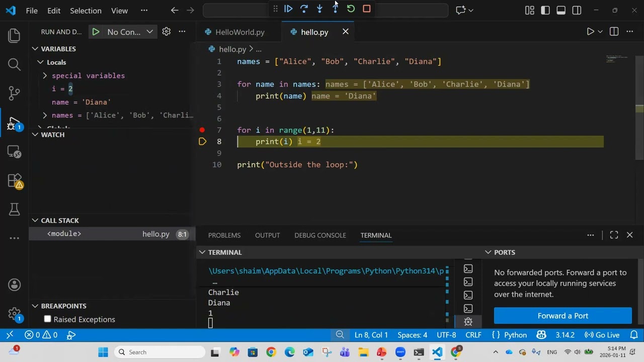Toggle the breakpoint on line 7

tap(202, 130)
